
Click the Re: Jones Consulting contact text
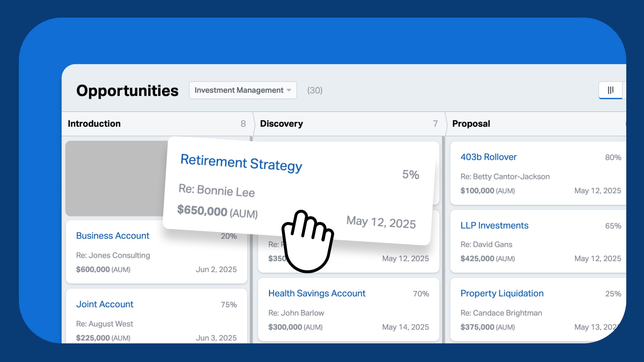[x=113, y=255]
